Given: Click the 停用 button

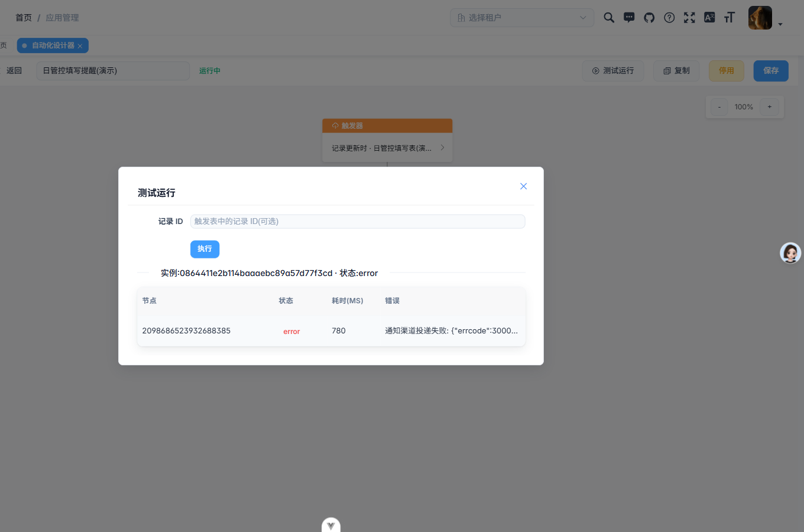Looking at the screenshot, I should click(x=727, y=70).
